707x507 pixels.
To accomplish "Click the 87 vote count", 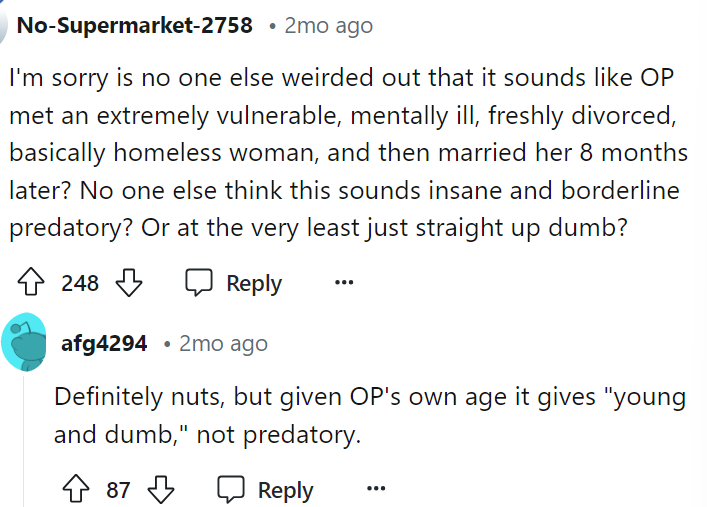I will (119, 490).
